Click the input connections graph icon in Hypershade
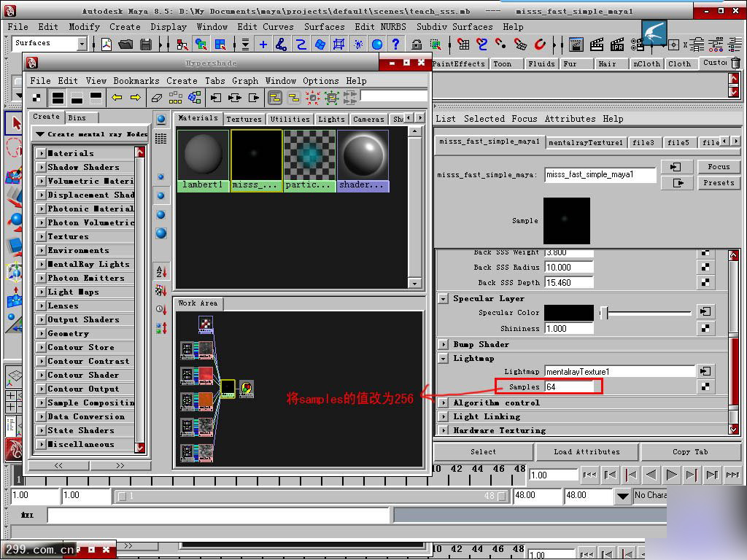The width and height of the screenshot is (747, 560). (215, 97)
